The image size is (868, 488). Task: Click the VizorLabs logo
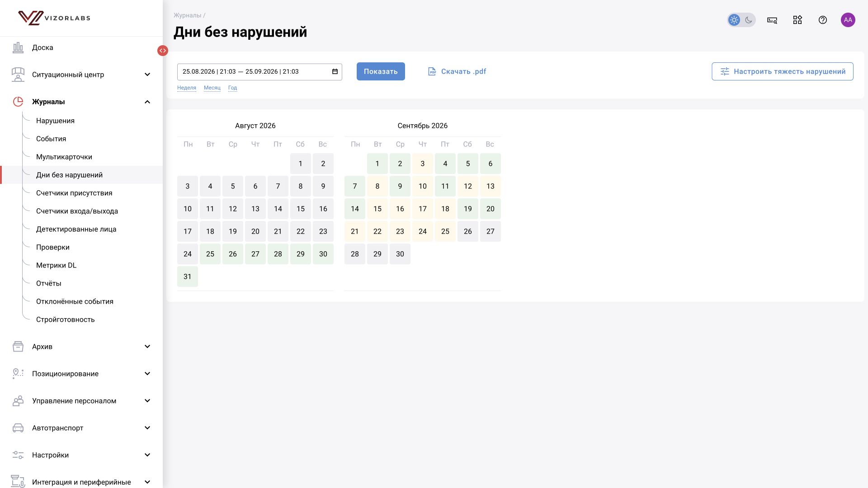pyautogui.click(x=54, y=18)
